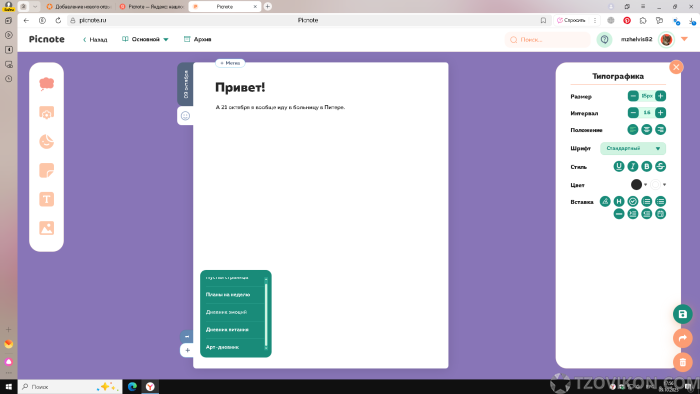Open the Шрифт Стандартный font dropdown
This screenshot has width=700, height=394.
pyautogui.click(x=633, y=149)
